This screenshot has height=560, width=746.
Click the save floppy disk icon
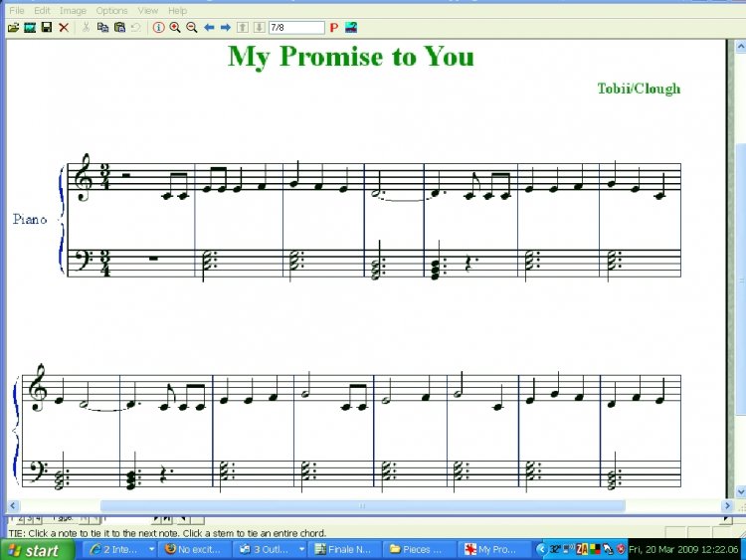point(47,28)
